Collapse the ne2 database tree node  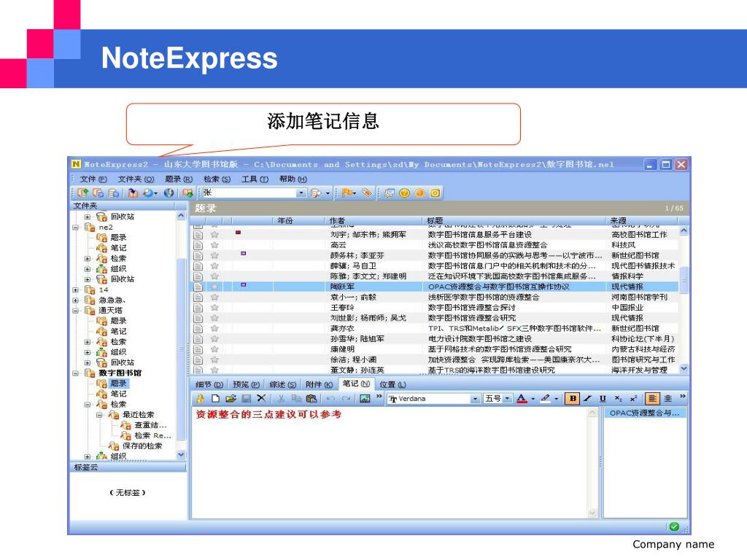75,227
